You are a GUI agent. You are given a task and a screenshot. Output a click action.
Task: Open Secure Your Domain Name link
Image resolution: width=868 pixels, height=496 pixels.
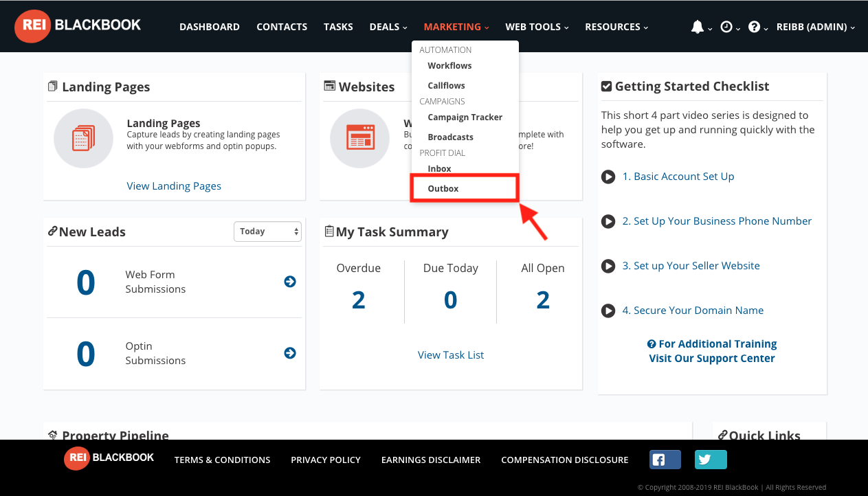pyautogui.click(x=693, y=311)
